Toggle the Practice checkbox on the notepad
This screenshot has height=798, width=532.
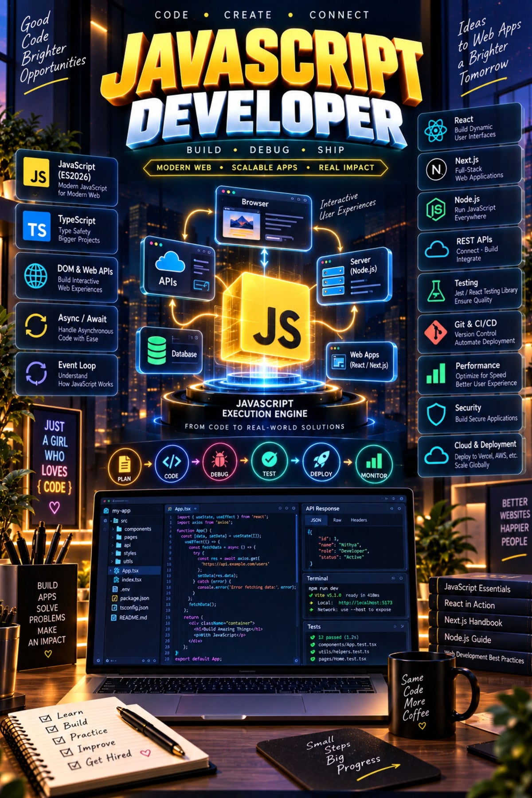click(x=59, y=740)
